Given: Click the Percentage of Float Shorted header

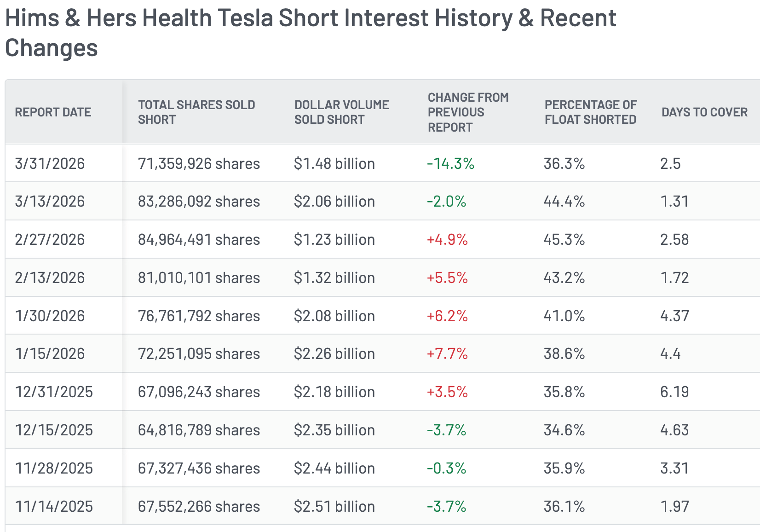Looking at the screenshot, I should tap(590, 112).
